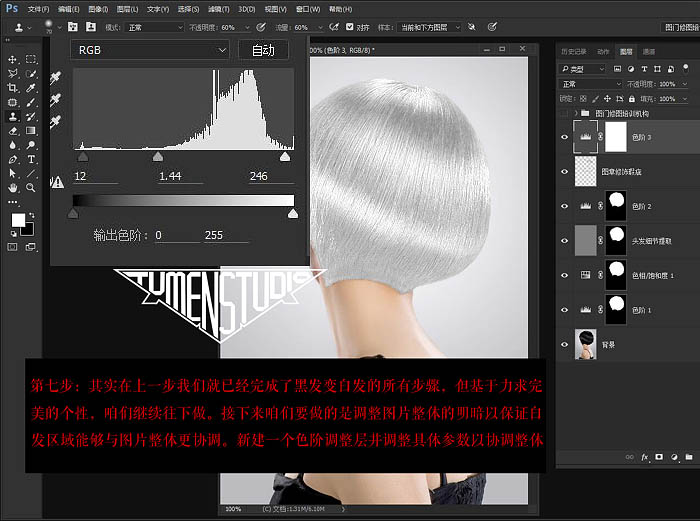The height and width of the screenshot is (521, 700).
Task: Select the Line tool
Action: 31,174
